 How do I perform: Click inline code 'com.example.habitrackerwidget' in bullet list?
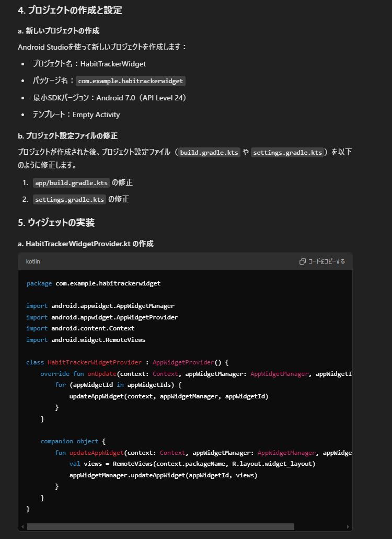pyautogui.click(x=131, y=81)
